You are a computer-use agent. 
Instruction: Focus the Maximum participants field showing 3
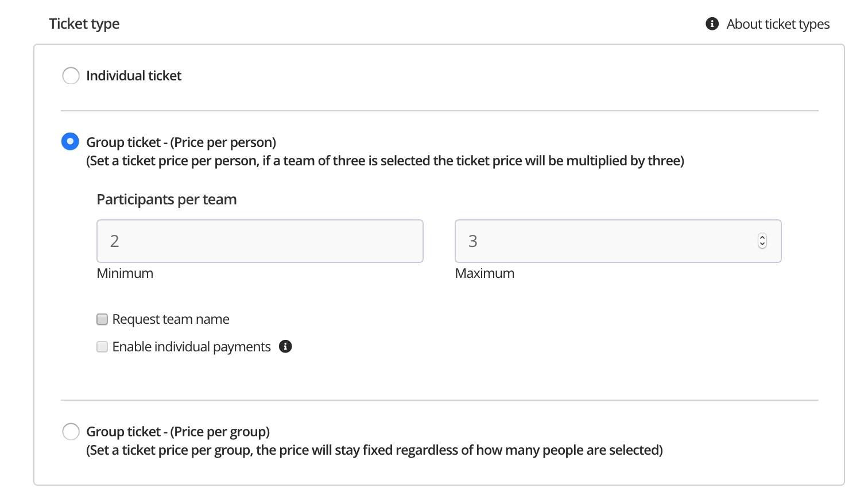[618, 241]
